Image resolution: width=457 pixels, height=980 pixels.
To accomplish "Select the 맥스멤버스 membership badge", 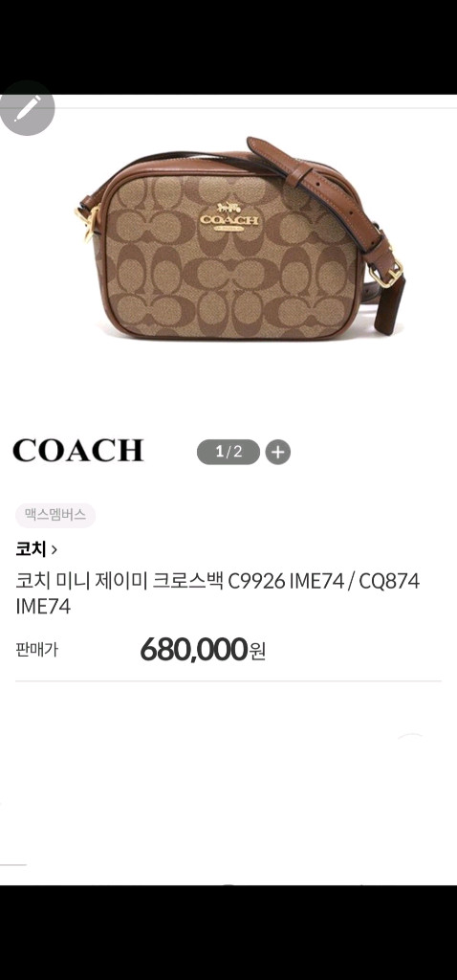I will click(55, 516).
